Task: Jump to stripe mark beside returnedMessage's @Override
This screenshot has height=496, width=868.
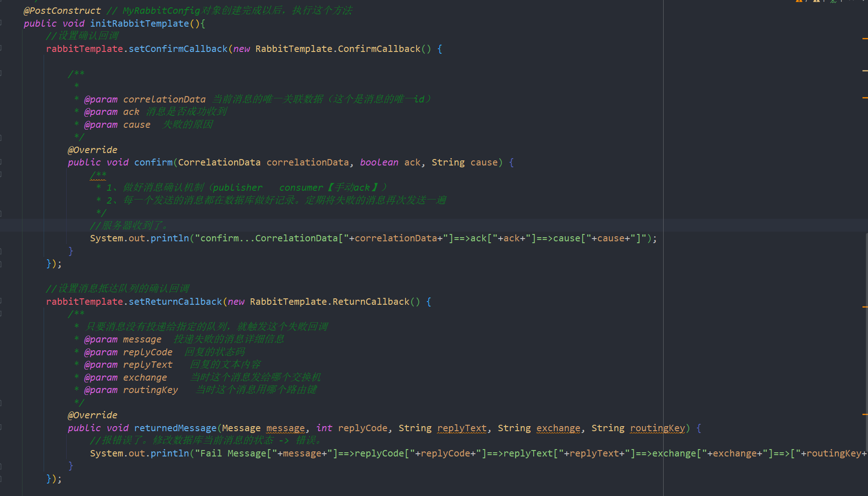Action: 865,415
